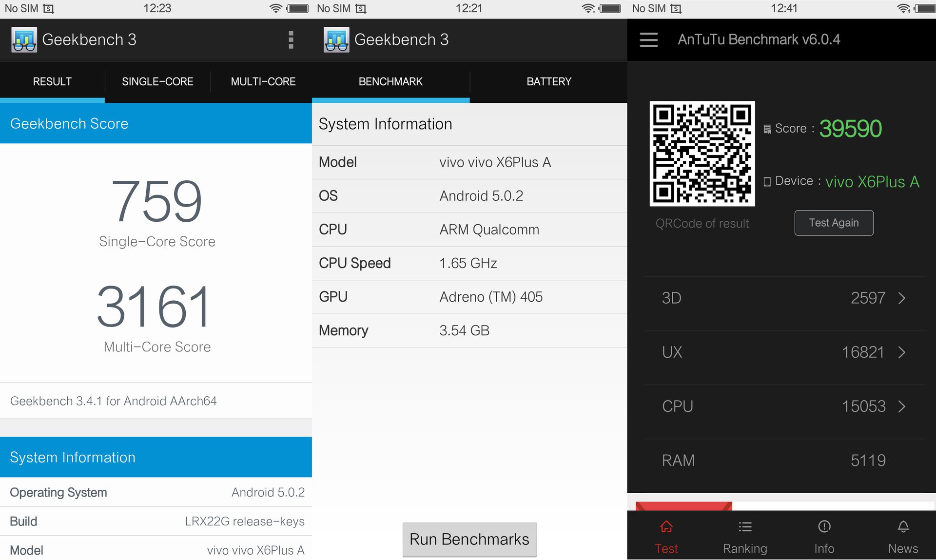Expand the UX score details chevron
The width and height of the screenshot is (936, 560).
pos(902,352)
